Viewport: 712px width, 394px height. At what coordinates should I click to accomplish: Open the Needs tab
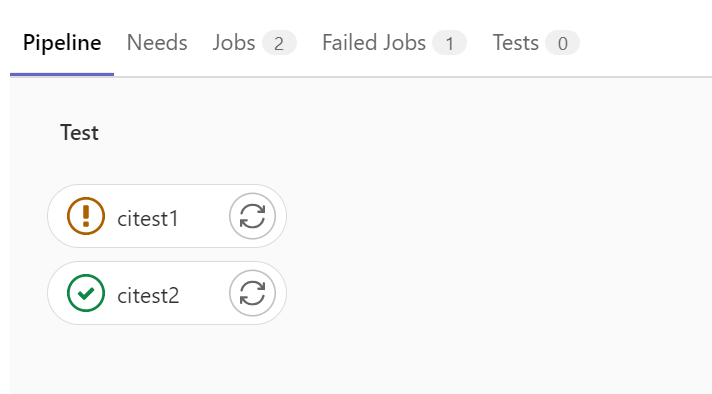[157, 43]
